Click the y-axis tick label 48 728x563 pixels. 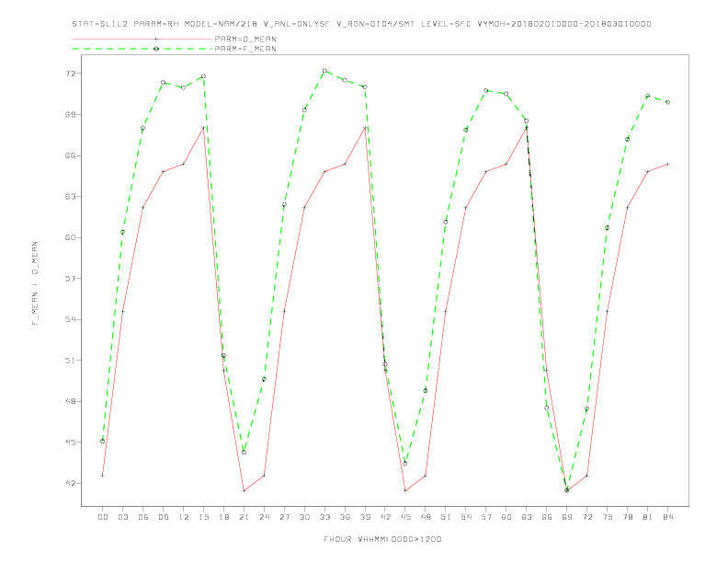click(70, 401)
